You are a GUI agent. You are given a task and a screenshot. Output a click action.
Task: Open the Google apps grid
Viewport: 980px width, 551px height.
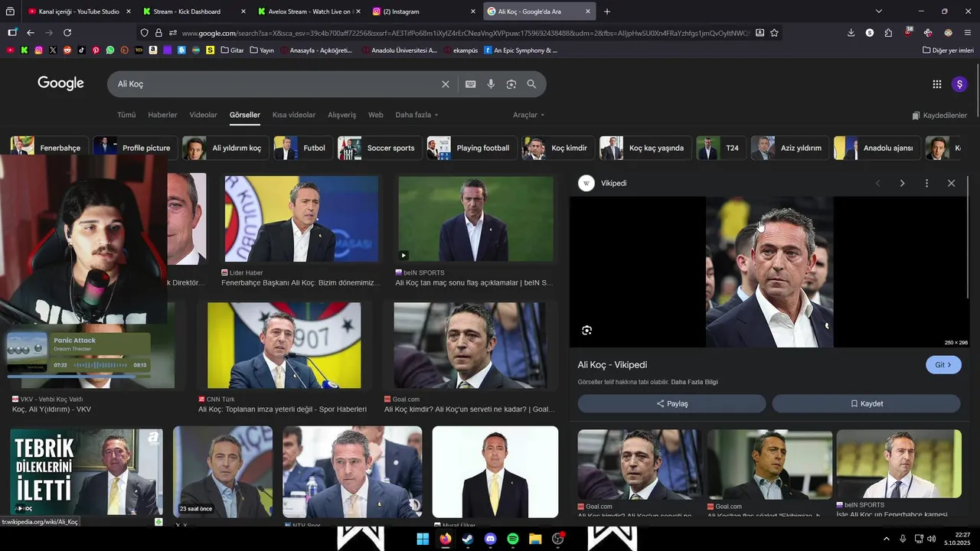(936, 84)
